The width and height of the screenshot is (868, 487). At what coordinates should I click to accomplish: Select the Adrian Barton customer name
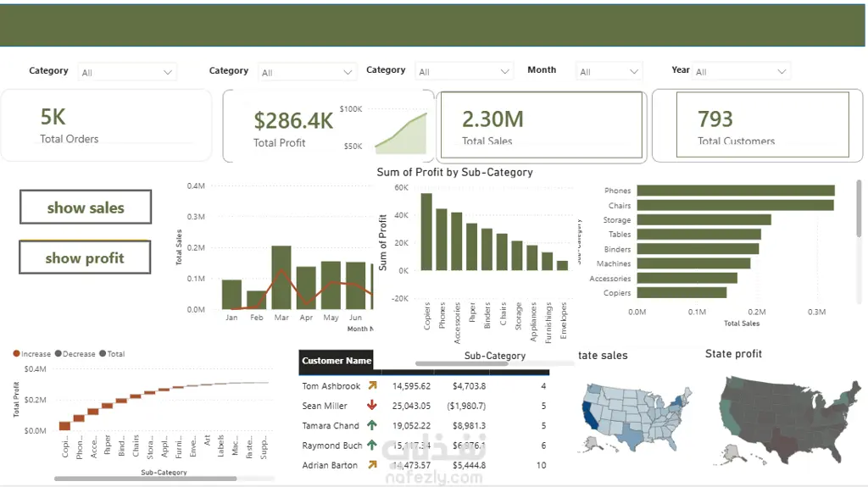click(330, 465)
